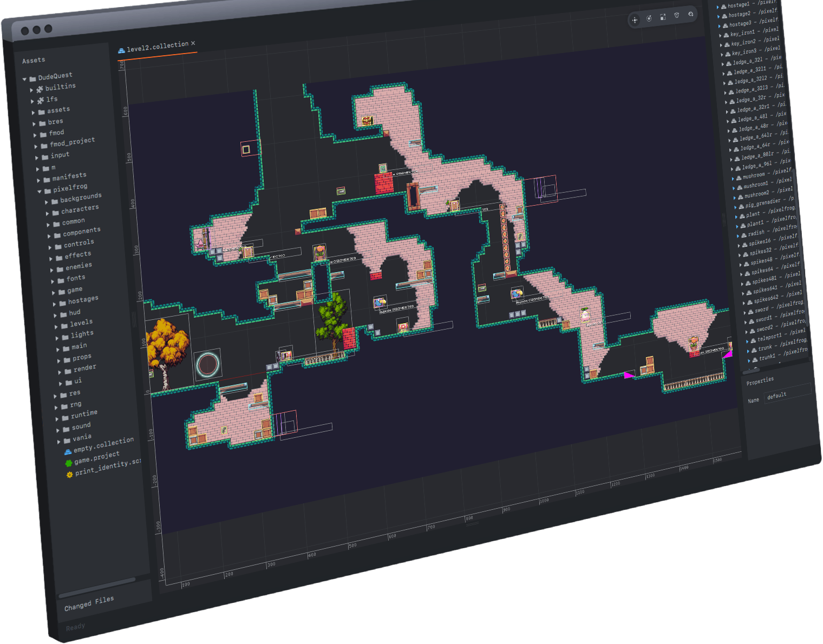The height and width of the screenshot is (644, 823).
Task: Open the Changed Files panel
Action: pyautogui.click(x=89, y=603)
